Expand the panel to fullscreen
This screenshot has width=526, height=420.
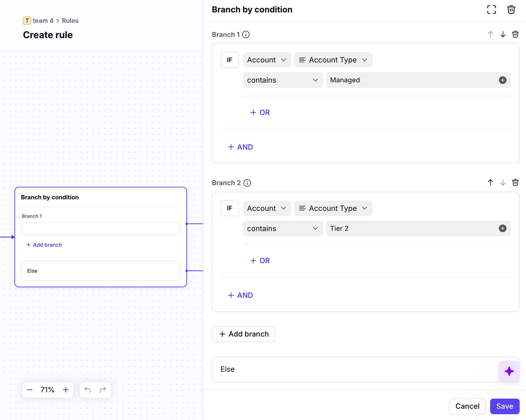(x=491, y=10)
